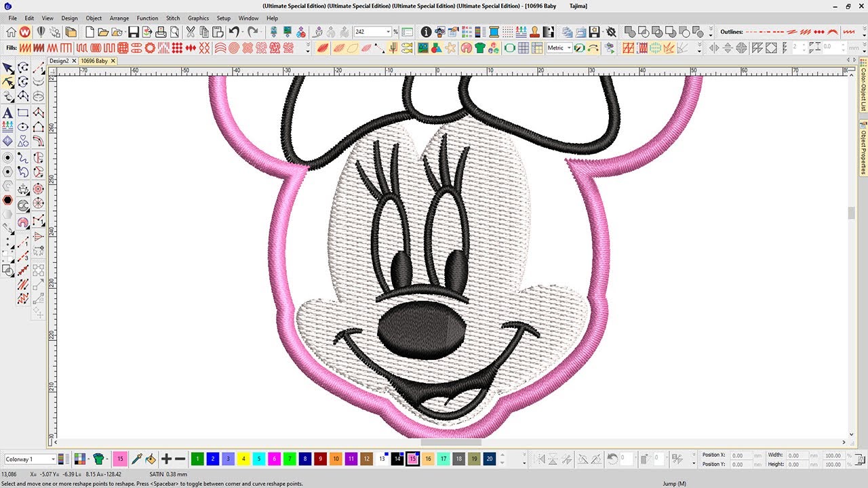Click the vertical scrollbar thumb
This screenshot has height=488, width=868.
(x=852, y=213)
